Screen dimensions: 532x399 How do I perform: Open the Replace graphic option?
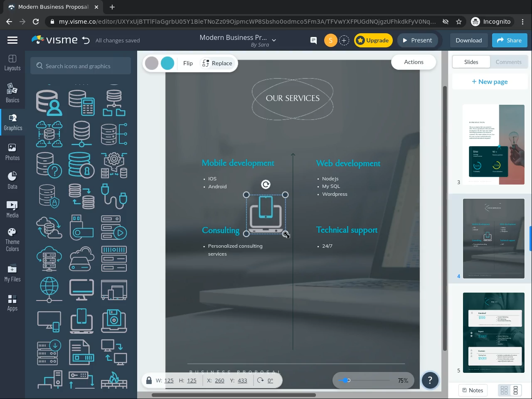[x=217, y=63]
